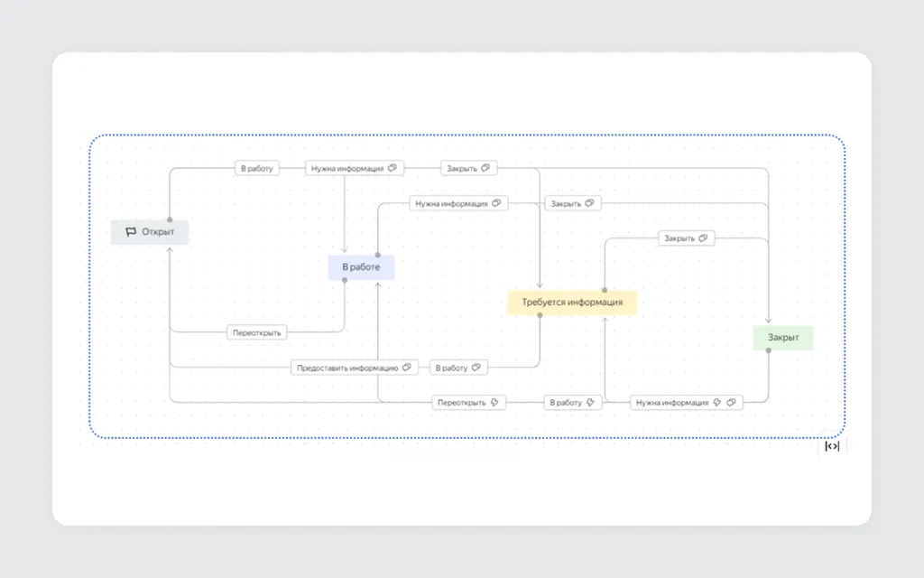Click comment icon on В работу transition from Требуется информация
Viewport: 924px width, 578px height.
pos(476,368)
